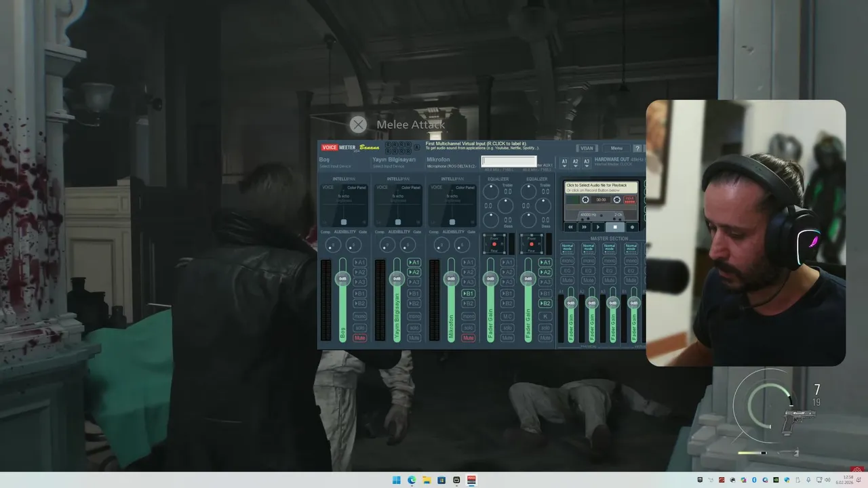Viewport: 868px width, 488px height.
Task: Click the Mikrofon Gate knob
Action: [461, 245]
